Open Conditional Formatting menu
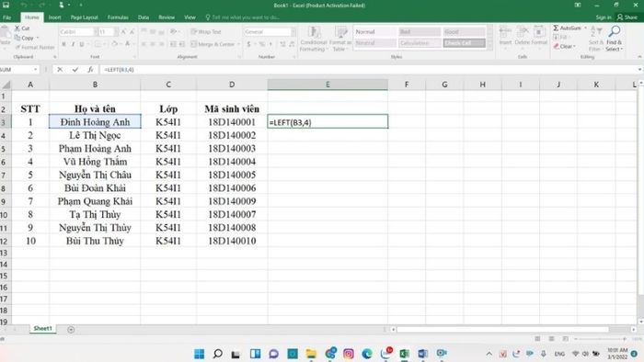The width and height of the screenshot is (644, 362). pos(314,39)
